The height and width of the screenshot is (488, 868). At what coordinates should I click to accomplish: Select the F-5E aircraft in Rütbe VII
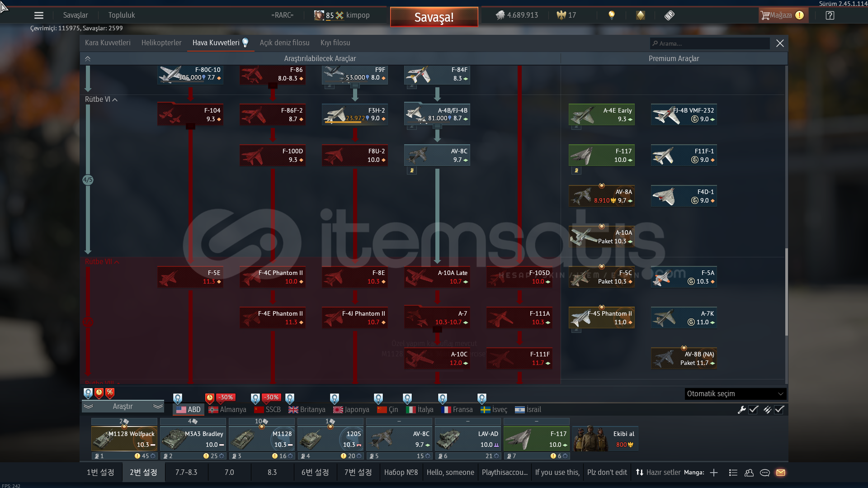[x=190, y=277]
